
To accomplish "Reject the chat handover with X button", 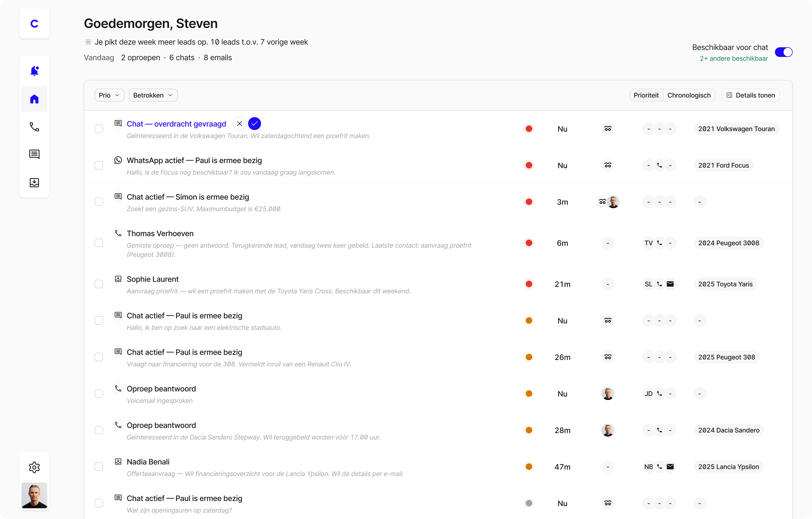I will (x=239, y=124).
